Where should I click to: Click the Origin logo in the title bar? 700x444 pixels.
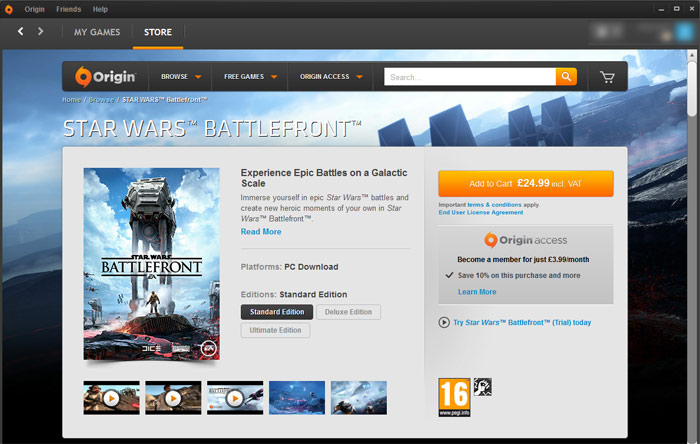coord(8,9)
